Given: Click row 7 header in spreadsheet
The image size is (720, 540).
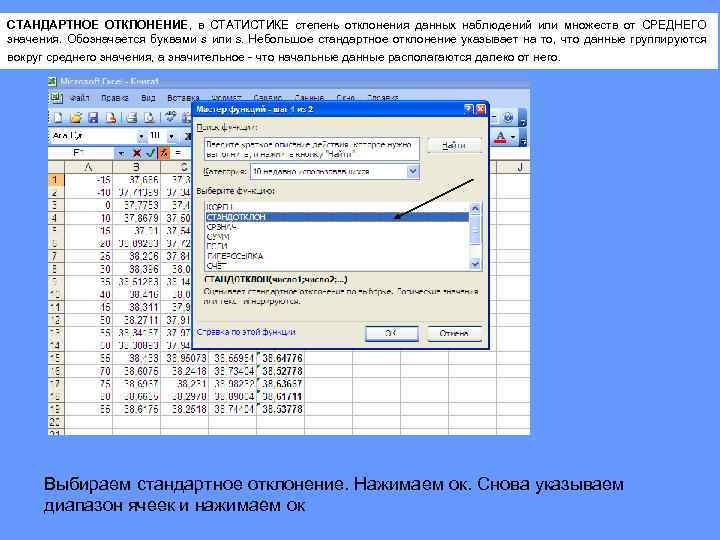Looking at the screenshot, I should 56,256.
